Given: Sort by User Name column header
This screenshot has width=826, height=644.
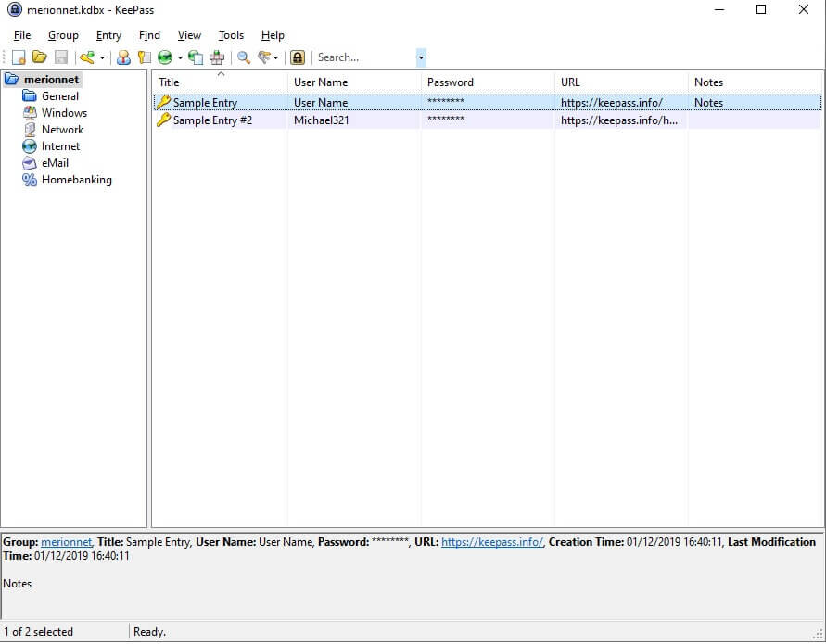Looking at the screenshot, I should tap(354, 82).
